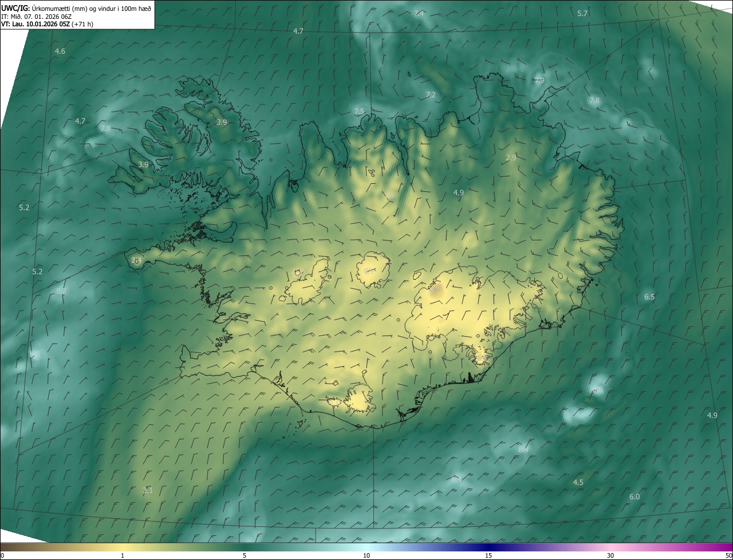Select the 8.4 value label southeast of Iceland
This screenshot has width=733, height=560.
click(523, 449)
